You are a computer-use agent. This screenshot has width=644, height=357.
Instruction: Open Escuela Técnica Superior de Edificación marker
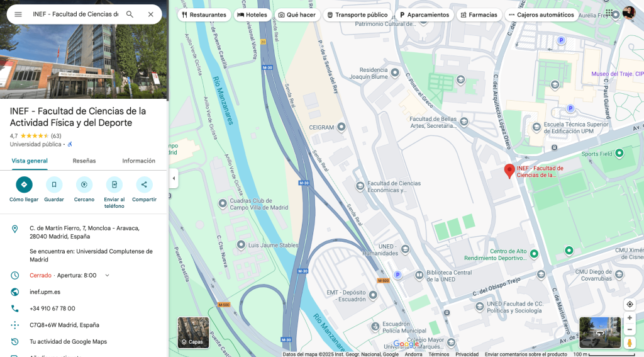[x=536, y=127]
